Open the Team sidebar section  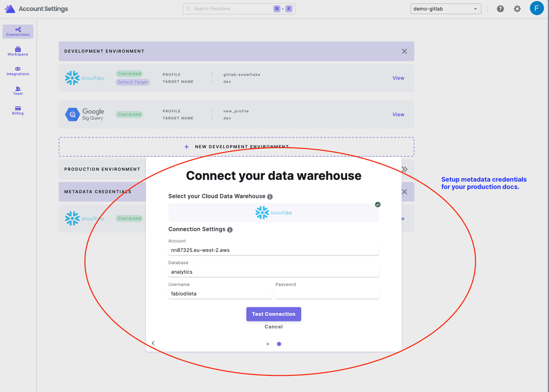[18, 91]
